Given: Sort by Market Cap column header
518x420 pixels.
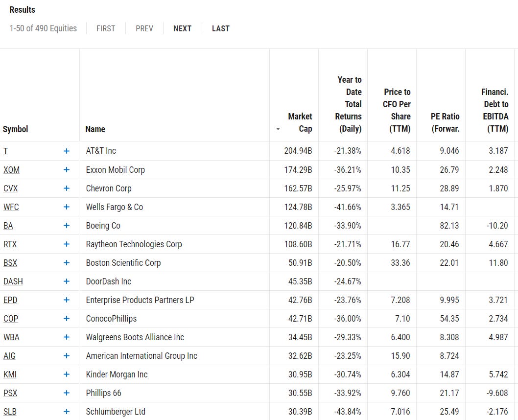Looking at the screenshot, I should pyautogui.click(x=300, y=122).
